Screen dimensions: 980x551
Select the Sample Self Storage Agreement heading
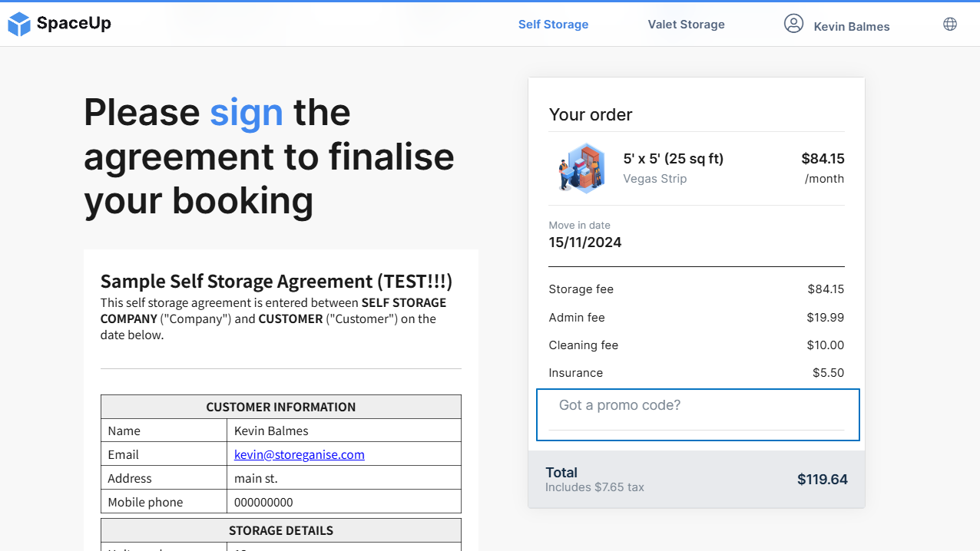pos(276,281)
